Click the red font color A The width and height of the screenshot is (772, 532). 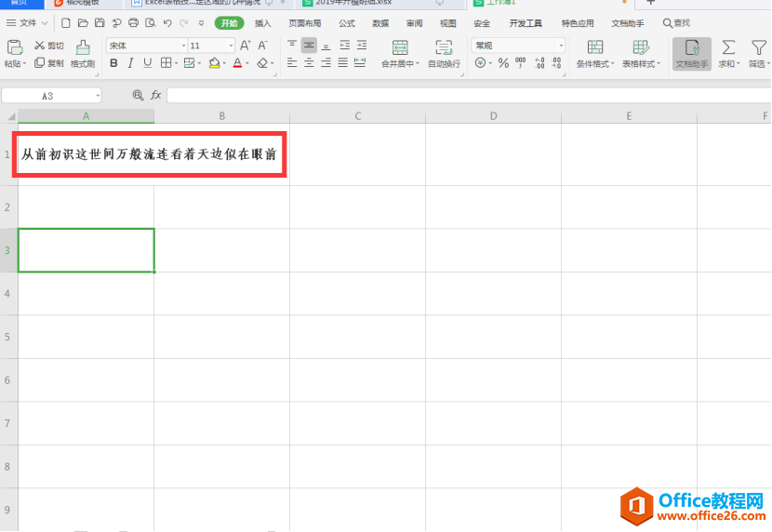(x=237, y=63)
